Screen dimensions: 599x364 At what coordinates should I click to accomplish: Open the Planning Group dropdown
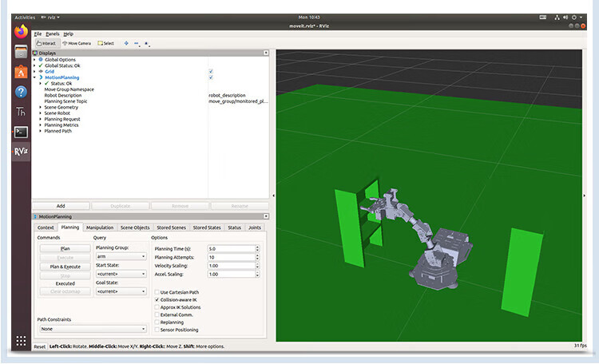click(x=121, y=256)
